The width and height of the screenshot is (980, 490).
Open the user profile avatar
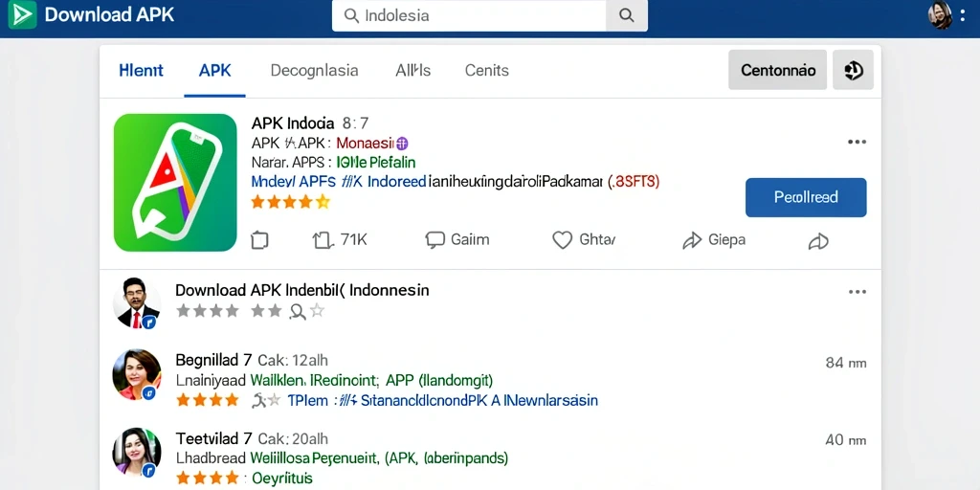[940, 15]
